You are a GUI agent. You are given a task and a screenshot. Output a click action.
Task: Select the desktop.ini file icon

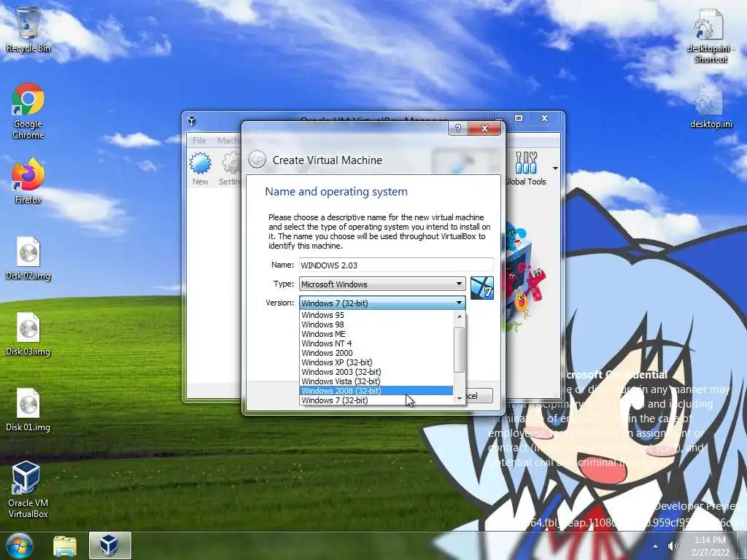tap(711, 107)
